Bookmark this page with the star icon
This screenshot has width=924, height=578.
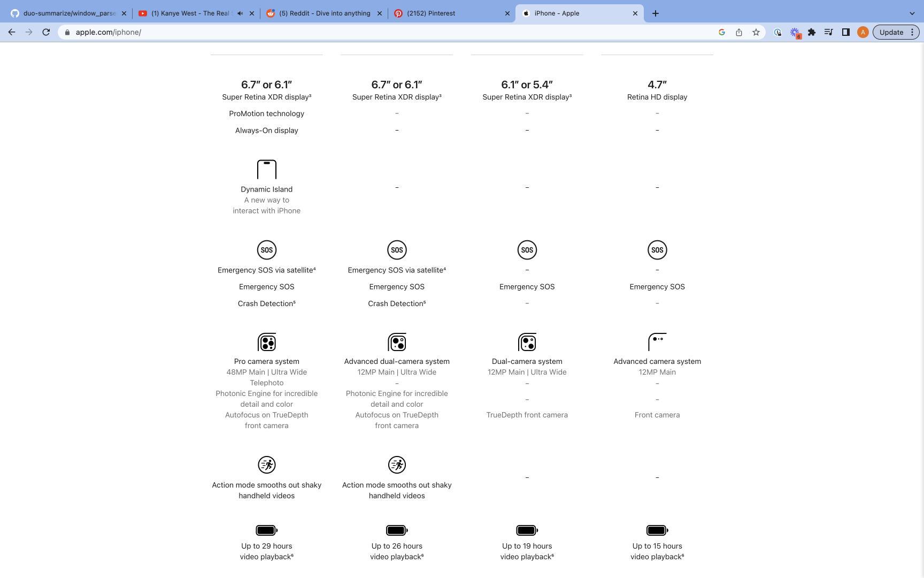(x=756, y=32)
